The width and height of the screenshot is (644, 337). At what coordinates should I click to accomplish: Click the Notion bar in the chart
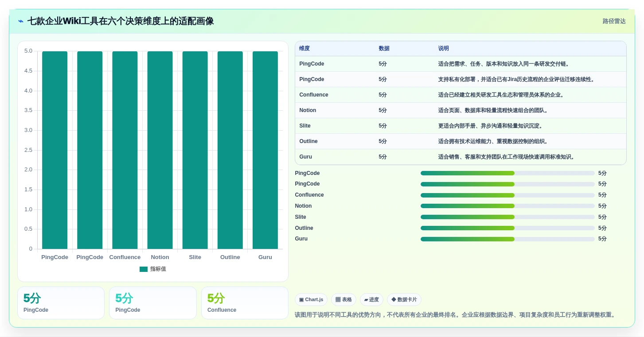click(x=160, y=150)
